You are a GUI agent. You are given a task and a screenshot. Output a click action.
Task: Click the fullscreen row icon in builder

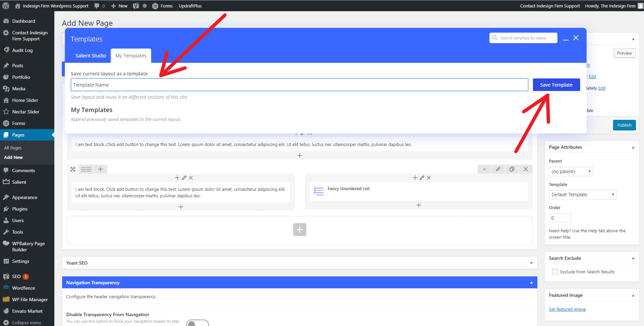click(73, 169)
